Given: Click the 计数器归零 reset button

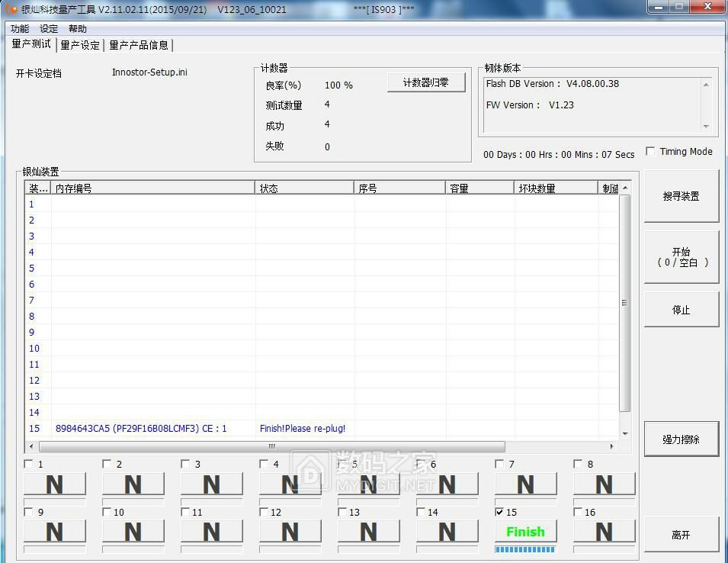Looking at the screenshot, I should click(426, 82).
